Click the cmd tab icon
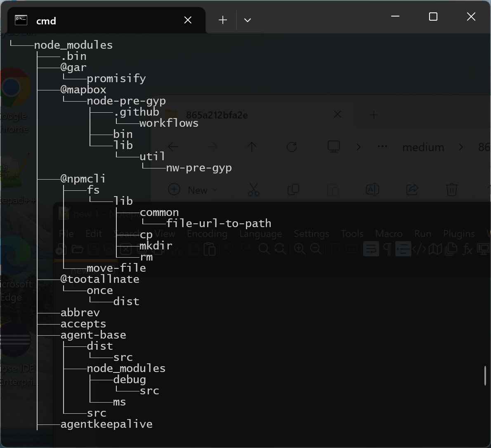This screenshot has width=491, height=448. 21,20
